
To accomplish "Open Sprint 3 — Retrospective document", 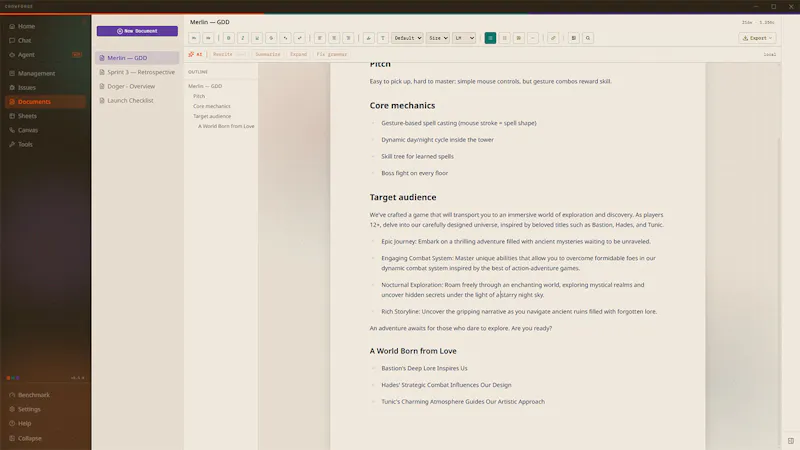I will pos(137,72).
